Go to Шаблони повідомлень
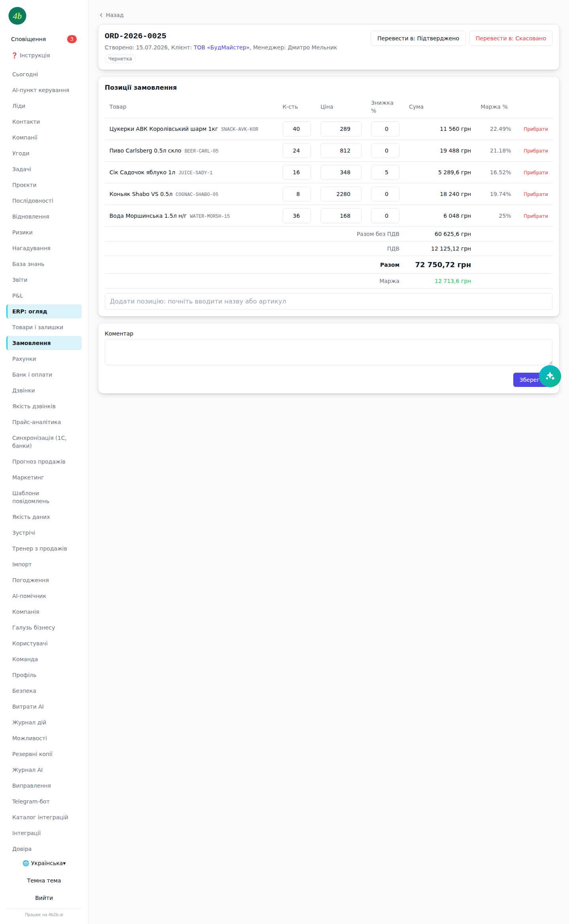Image resolution: width=569 pixels, height=924 pixels. pos(44,497)
